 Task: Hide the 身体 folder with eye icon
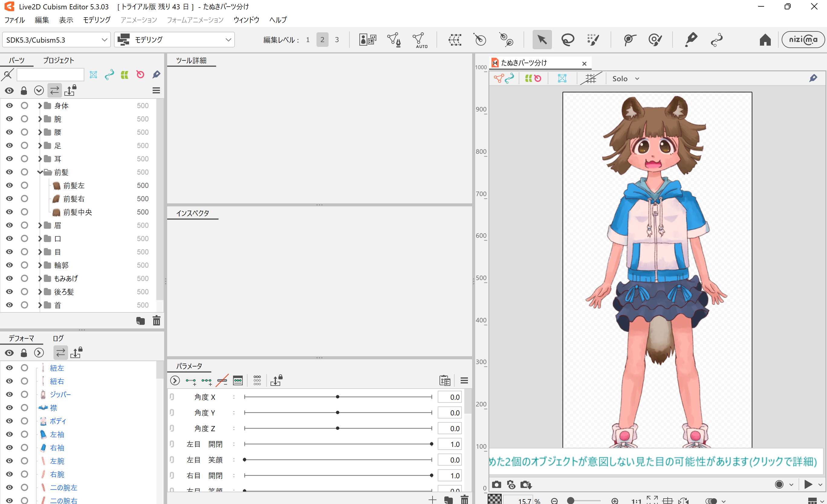pos(9,106)
